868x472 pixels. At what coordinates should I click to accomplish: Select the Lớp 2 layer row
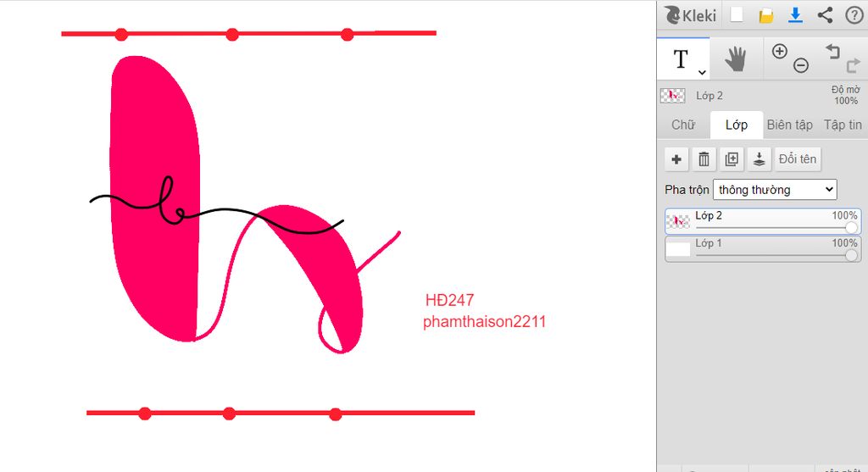point(763,221)
